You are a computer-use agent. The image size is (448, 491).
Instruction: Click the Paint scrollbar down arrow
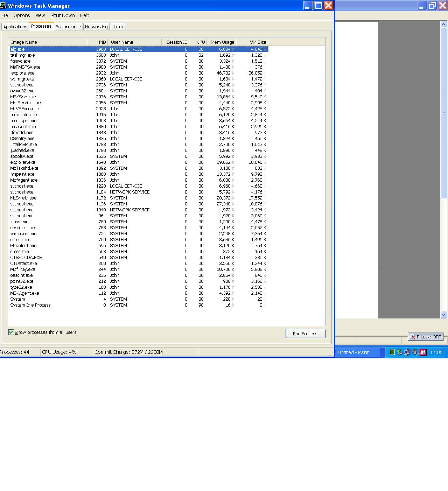pos(443,315)
